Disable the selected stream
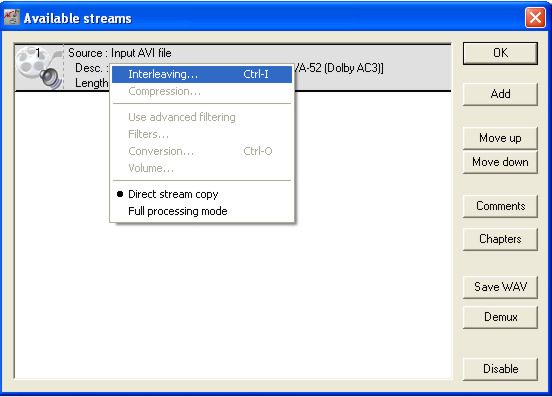This screenshot has width=552, height=397. coord(500,369)
